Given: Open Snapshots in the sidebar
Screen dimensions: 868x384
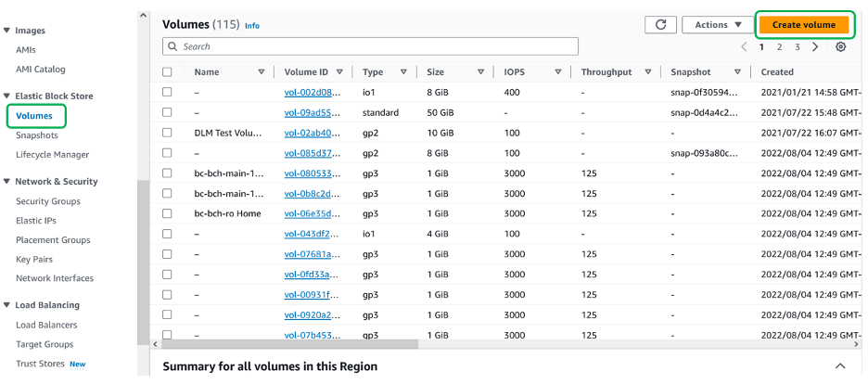Looking at the screenshot, I should [x=36, y=135].
